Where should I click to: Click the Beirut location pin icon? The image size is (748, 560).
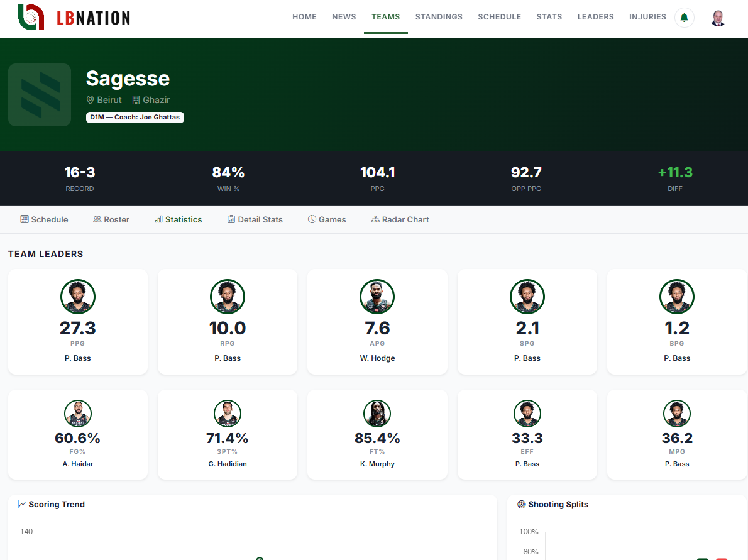pyautogui.click(x=91, y=100)
